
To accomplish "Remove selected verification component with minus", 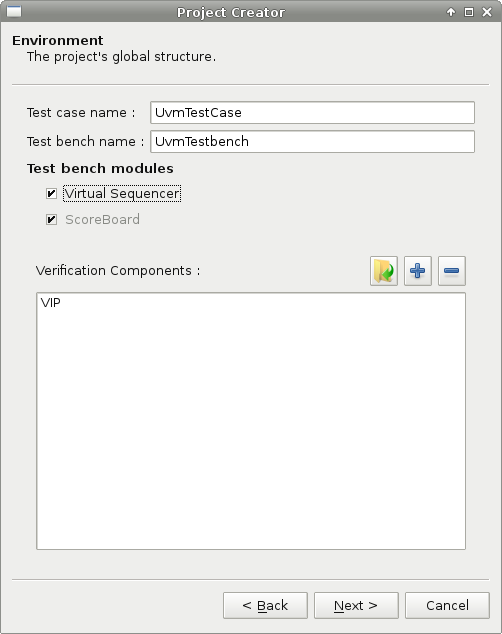I will (x=451, y=271).
